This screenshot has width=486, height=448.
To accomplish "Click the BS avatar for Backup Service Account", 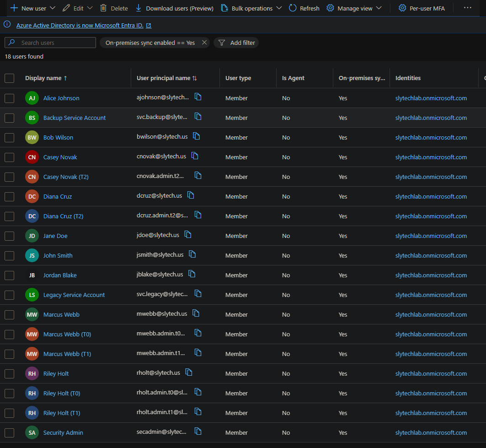I will click(32, 118).
